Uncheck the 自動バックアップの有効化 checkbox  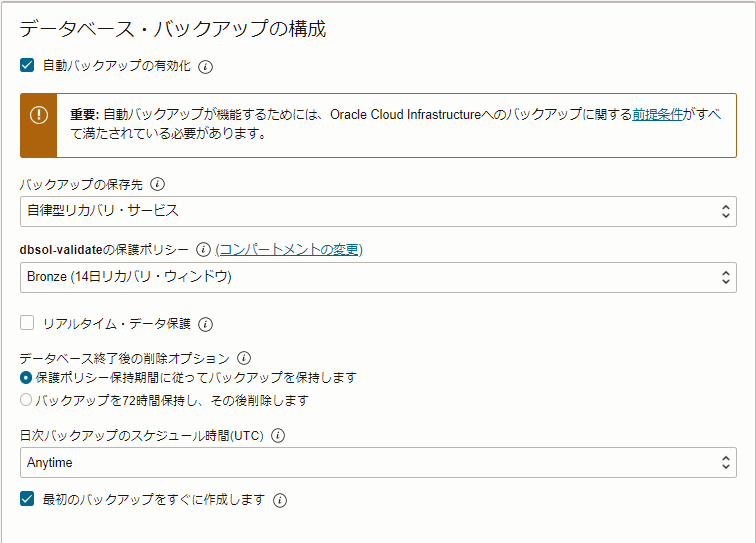27,66
